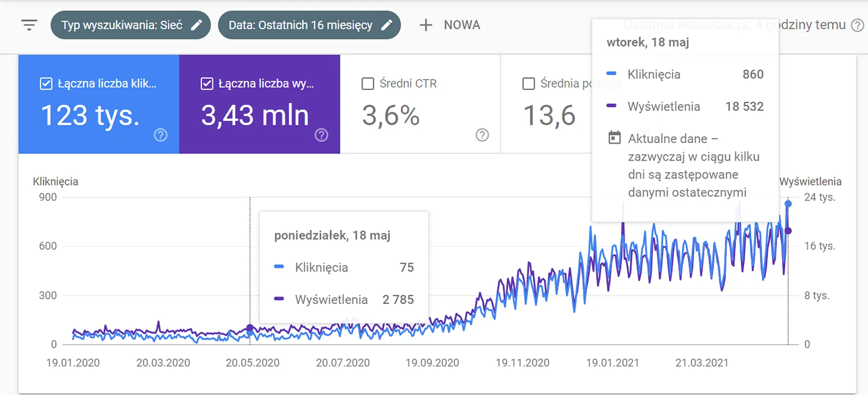The height and width of the screenshot is (395, 868).
Task: Click the calendar icon in tooltip
Action: point(614,138)
